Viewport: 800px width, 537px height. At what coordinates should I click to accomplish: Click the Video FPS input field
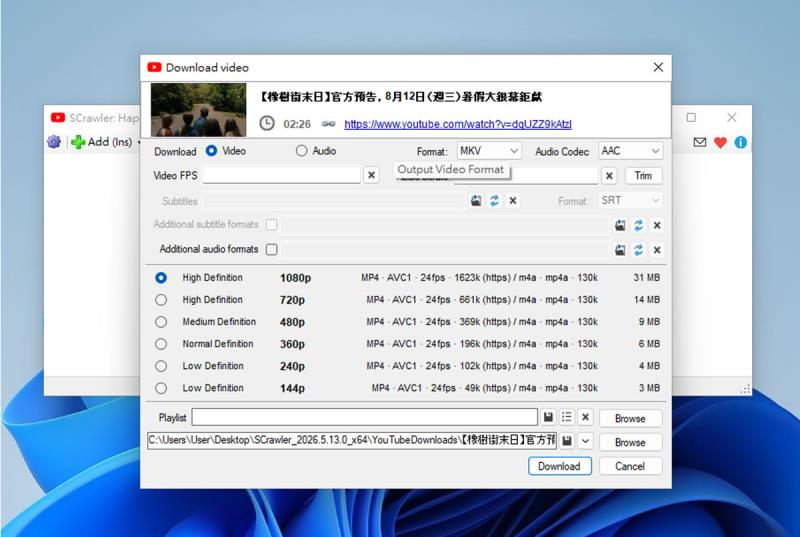pyautogui.click(x=282, y=175)
